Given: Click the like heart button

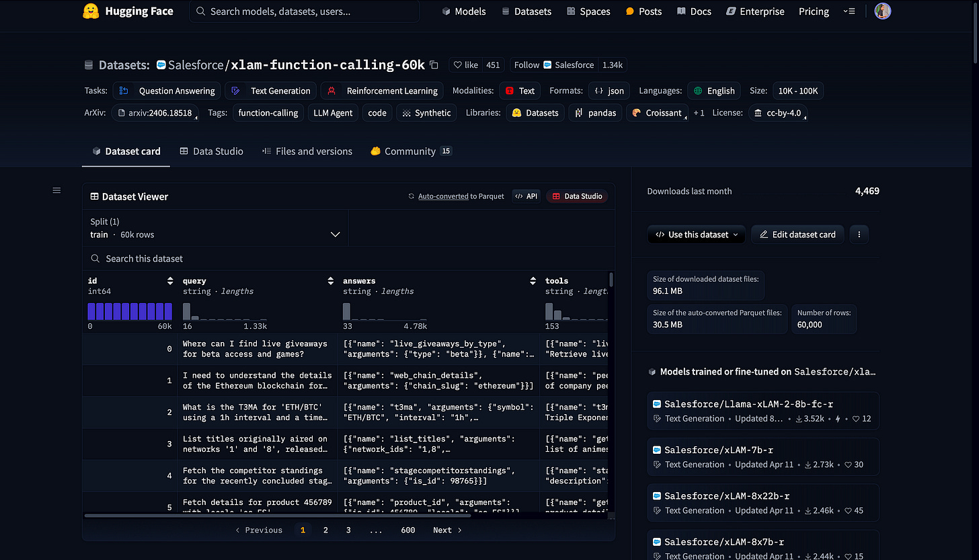Looking at the screenshot, I should tap(466, 65).
